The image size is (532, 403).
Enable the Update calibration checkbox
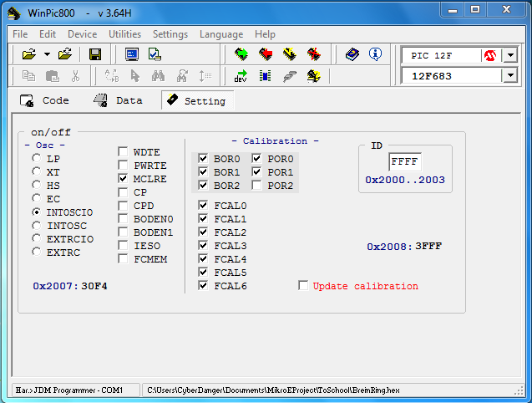(x=303, y=285)
